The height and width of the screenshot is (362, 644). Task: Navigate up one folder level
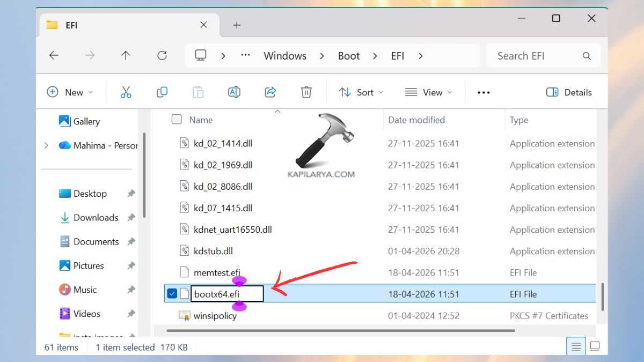[126, 55]
